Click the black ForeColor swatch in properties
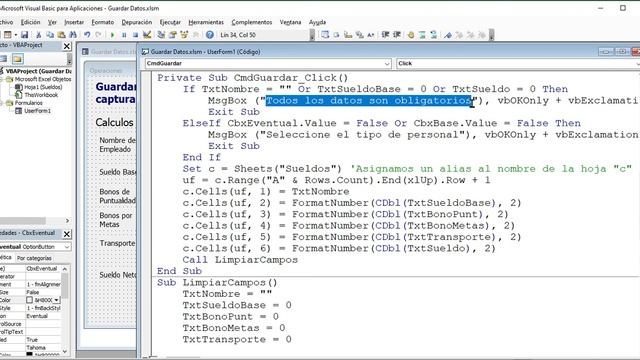The height and width of the screenshot is (360, 640). (x=29, y=354)
